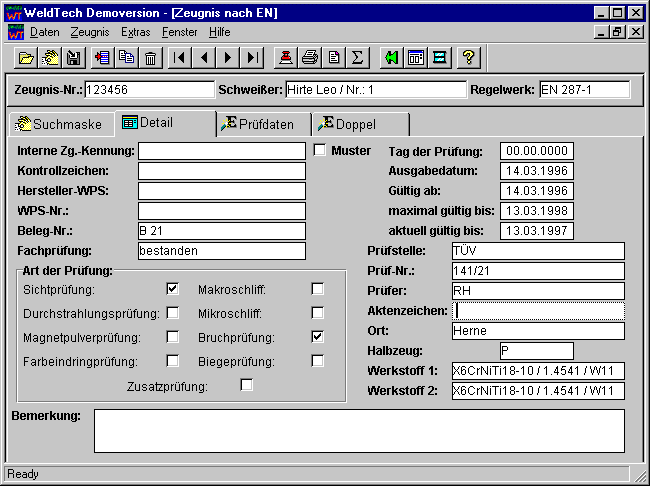Image resolution: width=650 pixels, height=486 pixels.
Task: Uncheck the Bruchprüfung checkbox
Action: coord(318,337)
